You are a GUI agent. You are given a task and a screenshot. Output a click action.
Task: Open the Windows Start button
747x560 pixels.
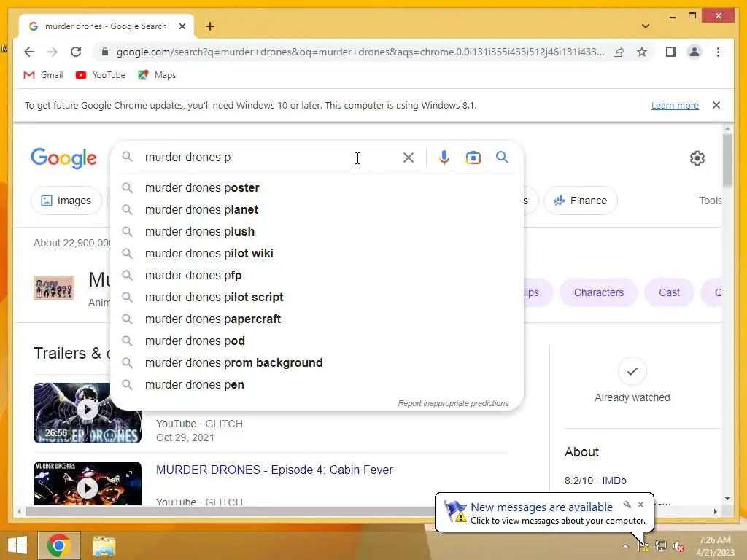(18, 545)
